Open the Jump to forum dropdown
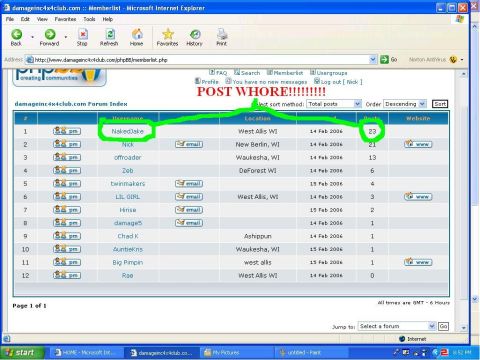This screenshot has width=480, height=360. click(x=397, y=326)
